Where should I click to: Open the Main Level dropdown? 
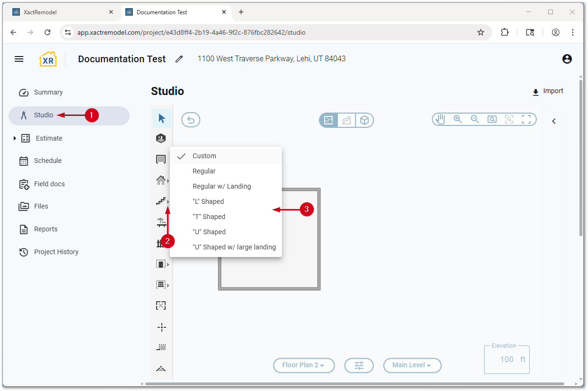coord(412,365)
